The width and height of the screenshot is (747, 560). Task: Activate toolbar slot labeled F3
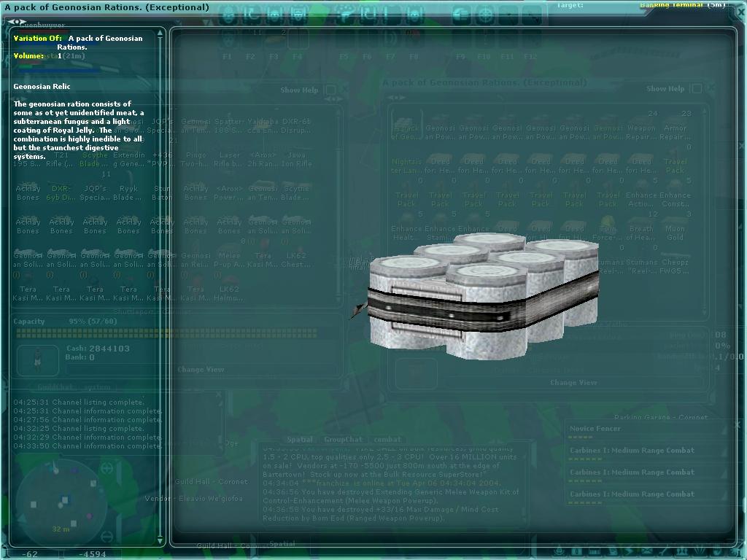[274, 39]
